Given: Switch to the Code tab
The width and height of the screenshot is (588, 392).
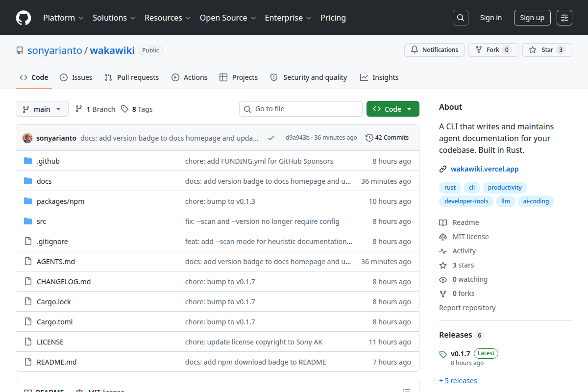Looking at the screenshot, I should (x=34, y=77).
